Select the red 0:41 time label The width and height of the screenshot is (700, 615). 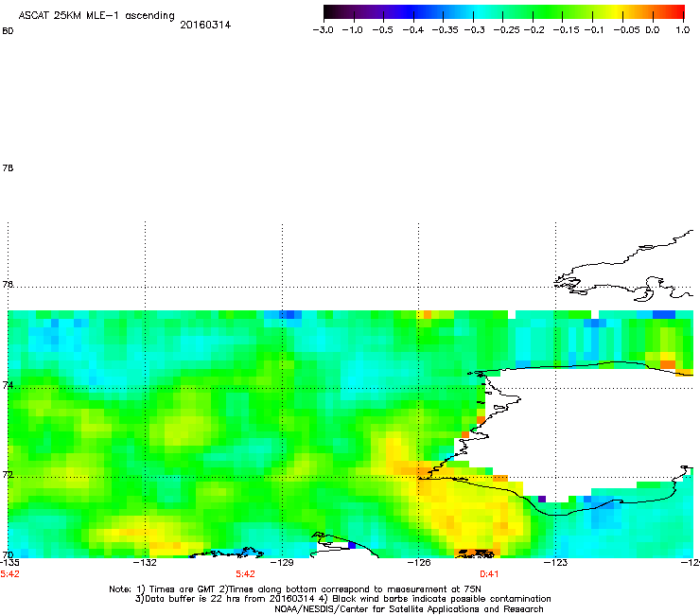[489, 574]
